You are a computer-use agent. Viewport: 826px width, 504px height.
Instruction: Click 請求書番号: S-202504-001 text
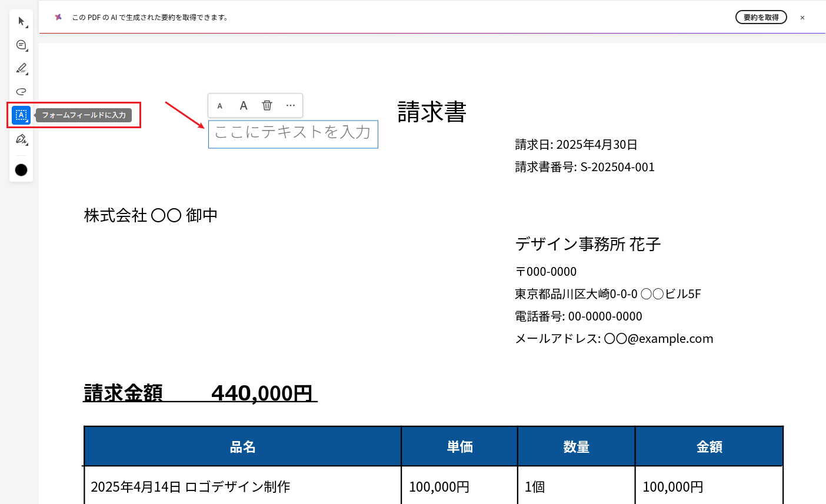click(x=585, y=167)
